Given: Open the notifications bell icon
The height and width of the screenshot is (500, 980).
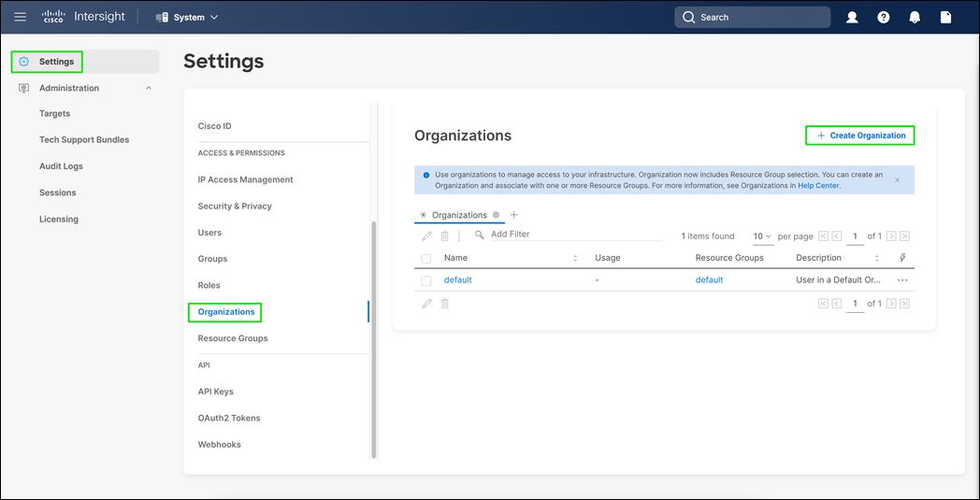Looking at the screenshot, I should [x=915, y=18].
